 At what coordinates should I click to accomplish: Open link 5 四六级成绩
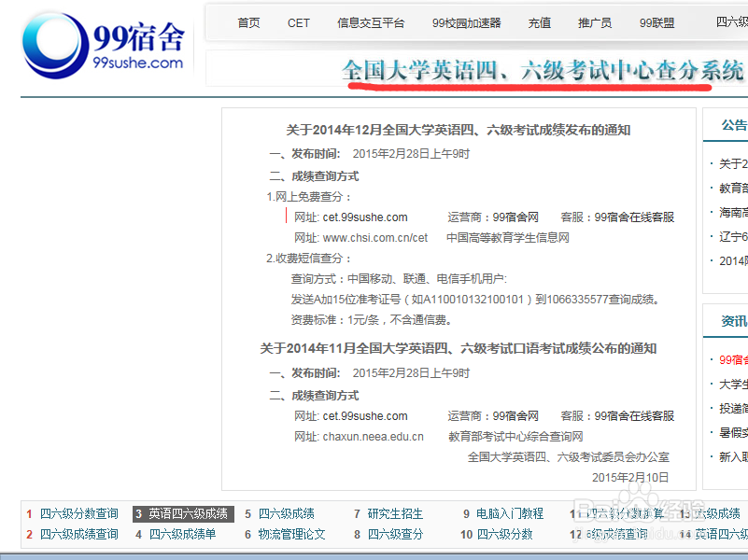(287, 513)
